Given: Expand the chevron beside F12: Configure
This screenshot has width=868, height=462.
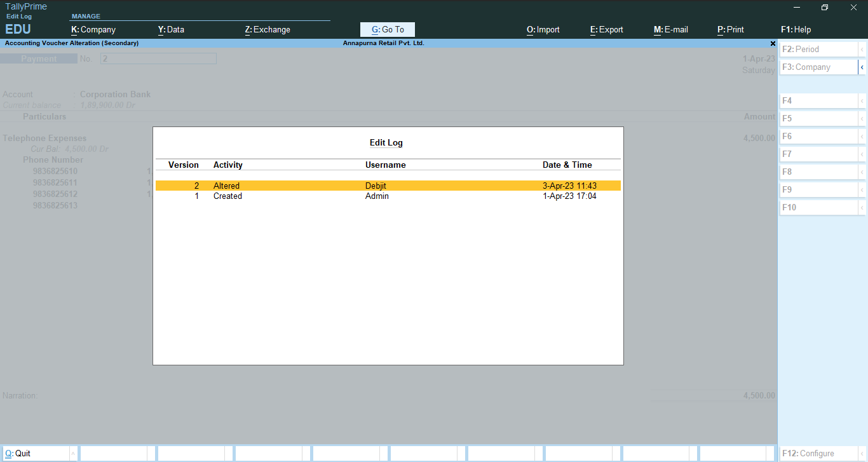Looking at the screenshot, I should pos(862,453).
